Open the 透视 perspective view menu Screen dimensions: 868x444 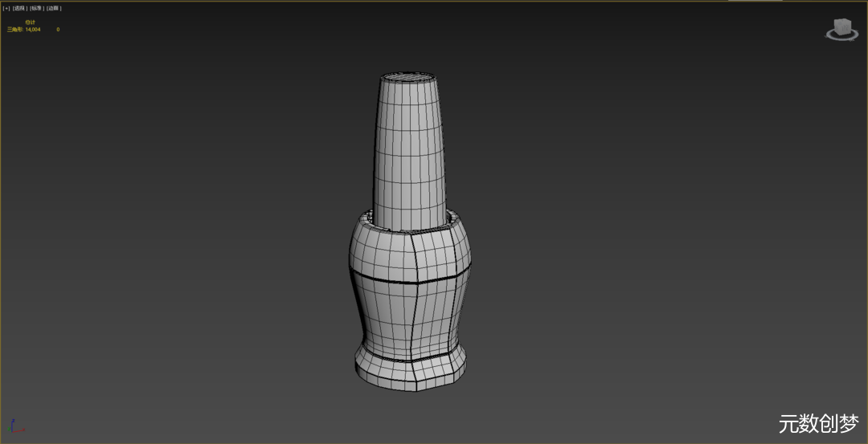coord(20,8)
